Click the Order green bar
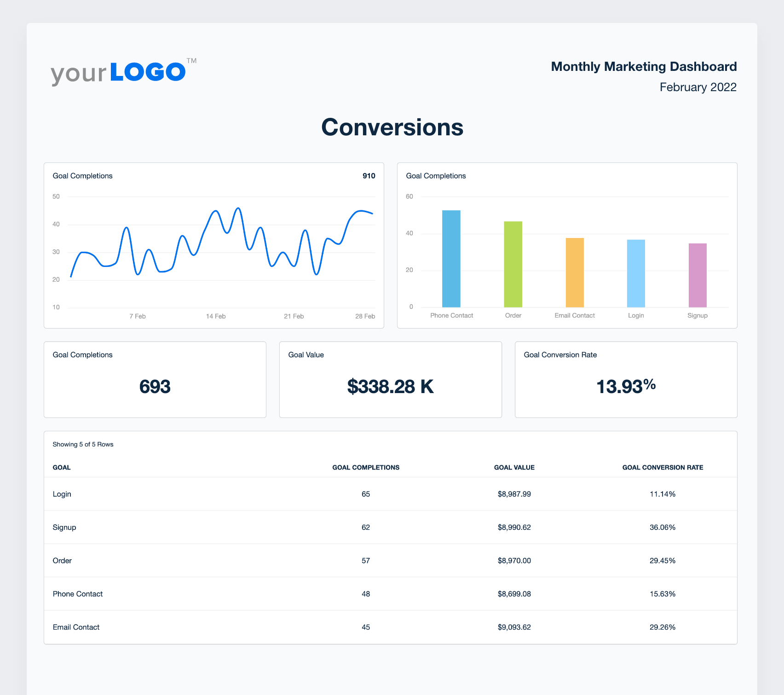Viewport: 784px width, 695px height. (x=513, y=264)
